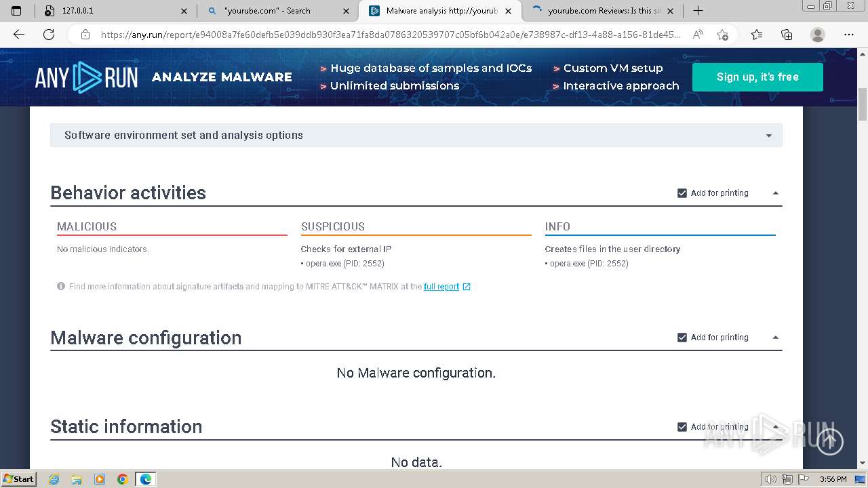Click the Action Center flag tray icon
This screenshot has width=868, height=488.
click(x=804, y=479)
